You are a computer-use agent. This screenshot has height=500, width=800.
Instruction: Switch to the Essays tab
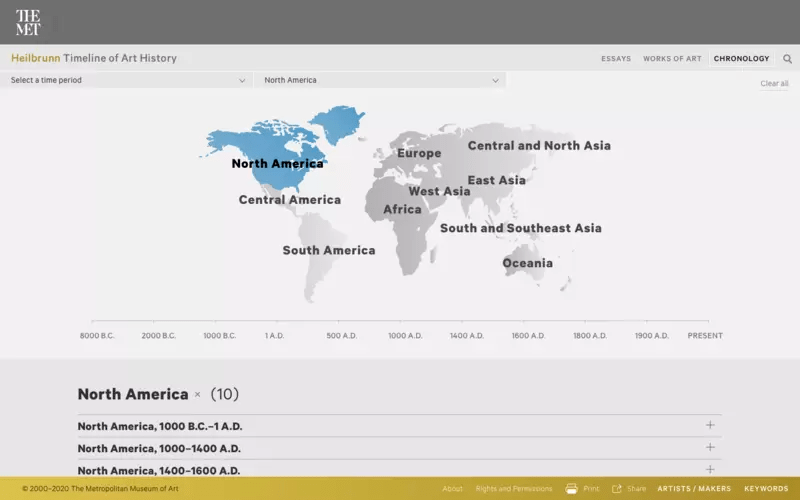(616, 59)
